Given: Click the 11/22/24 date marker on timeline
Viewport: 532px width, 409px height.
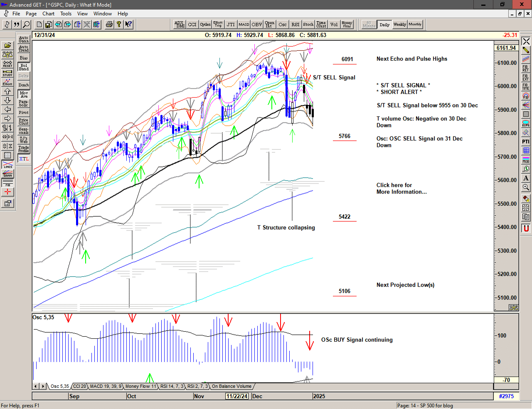Looking at the screenshot, I should tap(237, 396).
